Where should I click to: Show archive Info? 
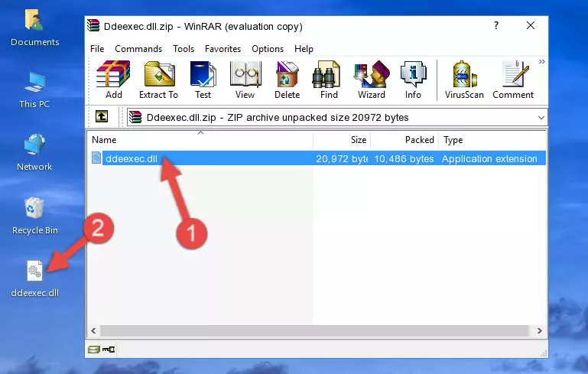point(413,80)
